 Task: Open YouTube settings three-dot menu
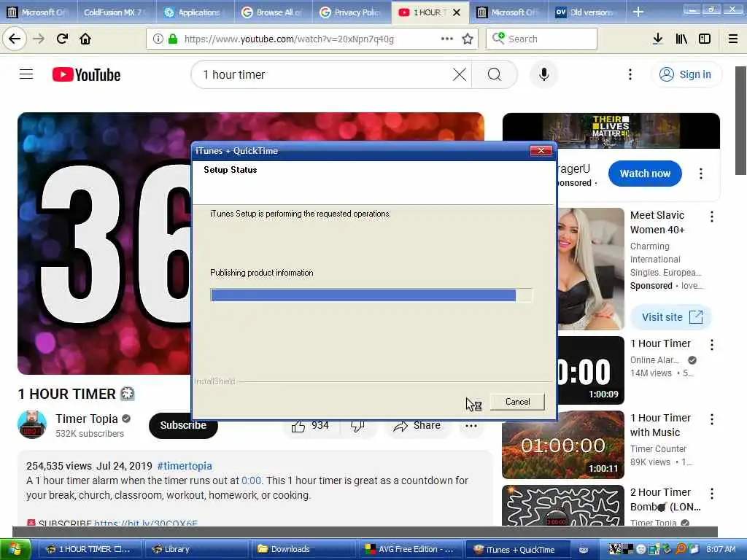pyautogui.click(x=630, y=74)
